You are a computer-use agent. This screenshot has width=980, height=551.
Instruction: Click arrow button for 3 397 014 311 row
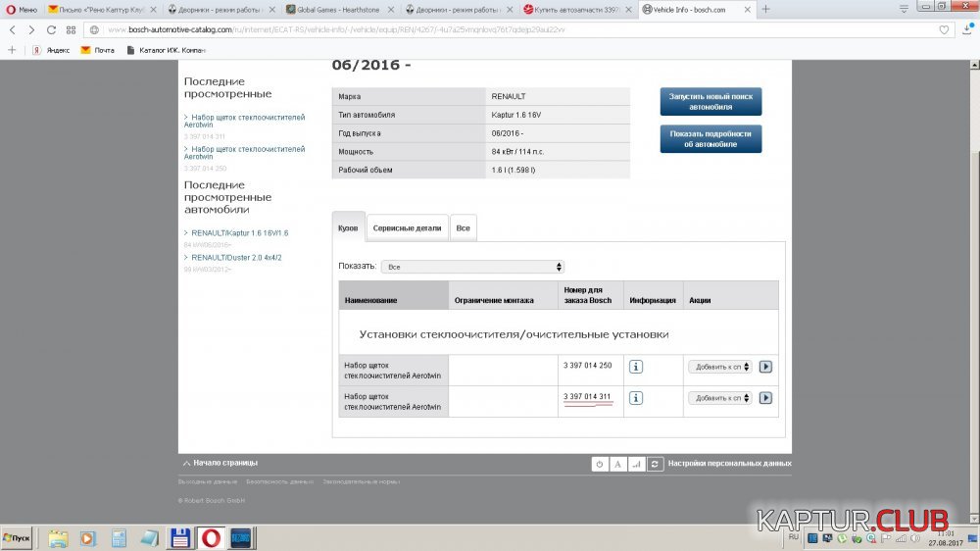pyautogui.click(x=765, y=398)
